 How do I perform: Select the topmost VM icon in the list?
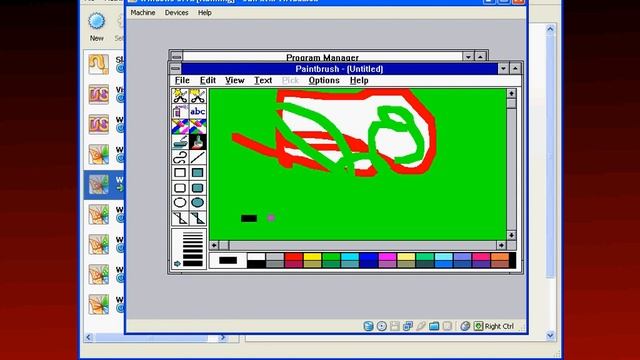tap(99, 64)
